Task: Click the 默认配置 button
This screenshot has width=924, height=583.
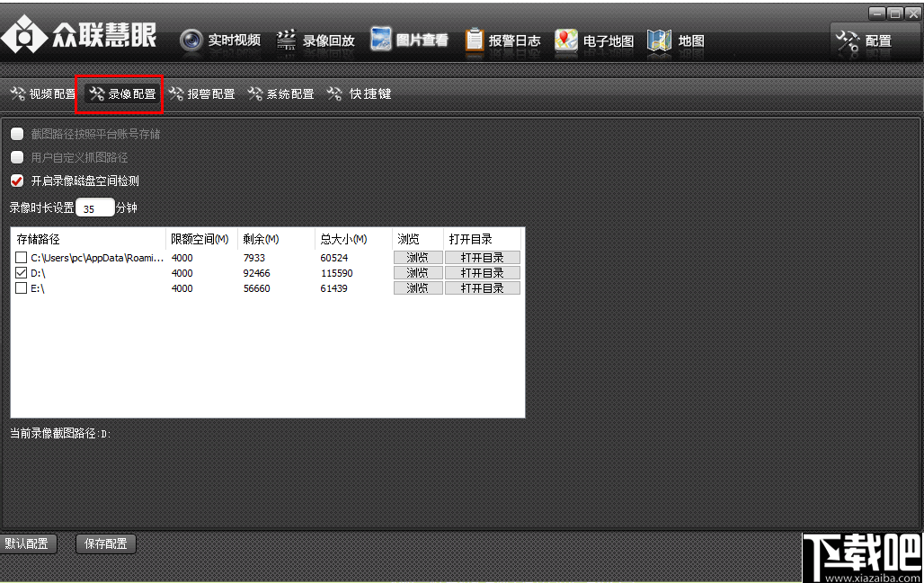Action: pos(27,543)
